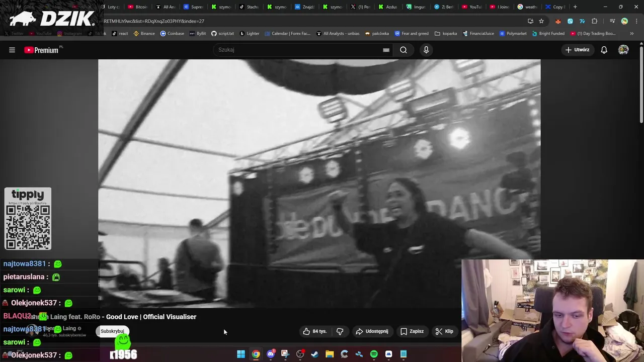Expand the koparka bookmarks folder
644x362 pixels.
pyautogui.click(x=446, y=34)
